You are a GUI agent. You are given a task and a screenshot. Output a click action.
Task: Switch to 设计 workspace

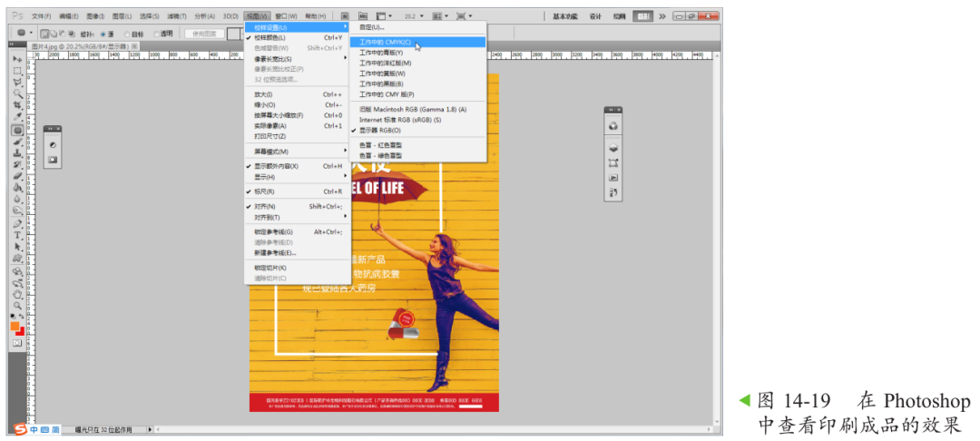pyautogui.click(x=595, y=16)
